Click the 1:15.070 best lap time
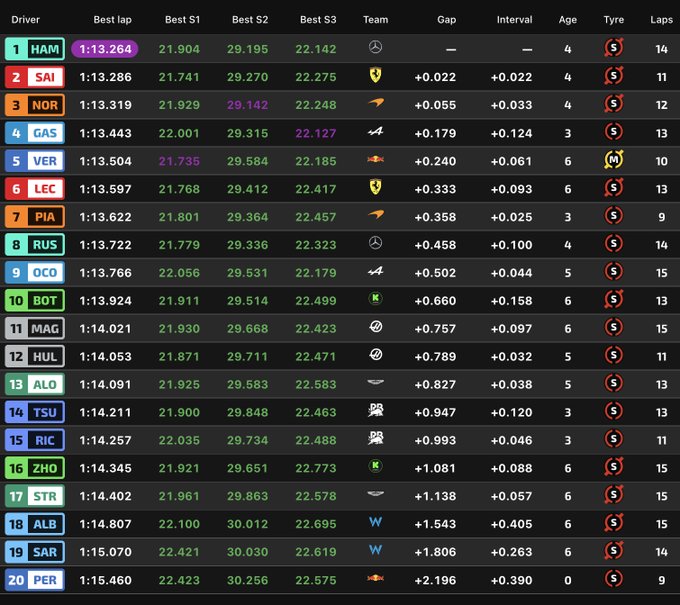This screenshot has width=680, height=605. 105,552
